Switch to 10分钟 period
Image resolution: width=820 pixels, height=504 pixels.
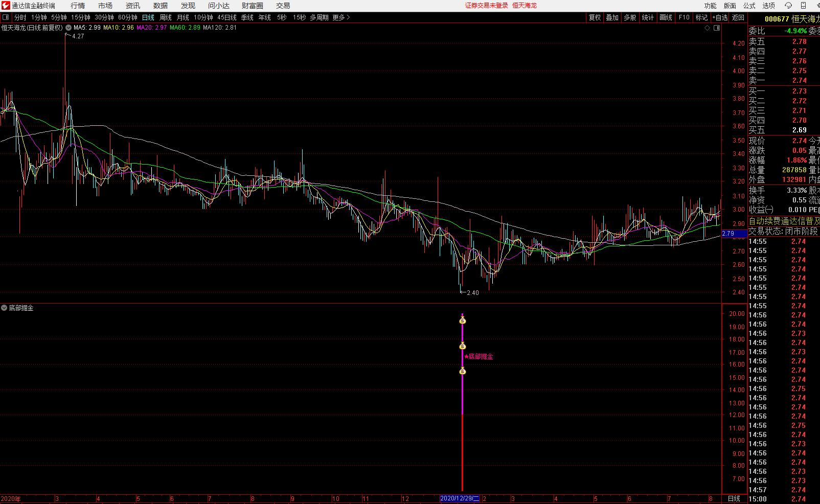(203, 17)
